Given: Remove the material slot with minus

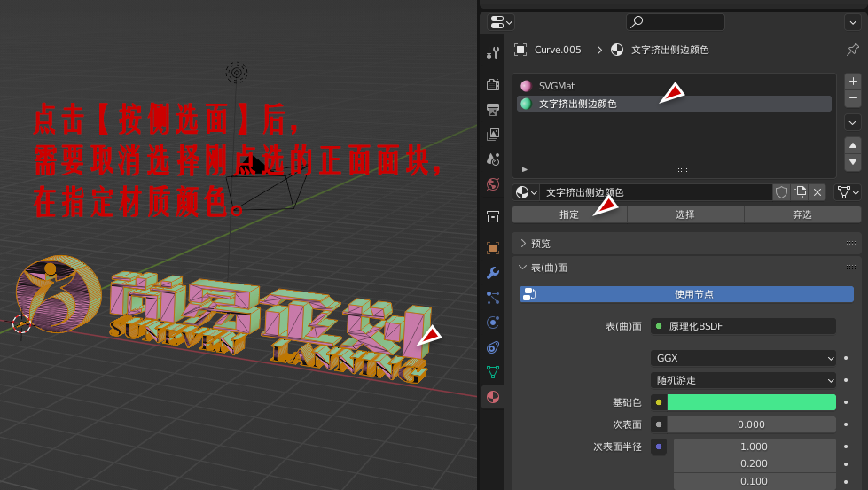Looking at the screenshot, I should pos(853,98).
